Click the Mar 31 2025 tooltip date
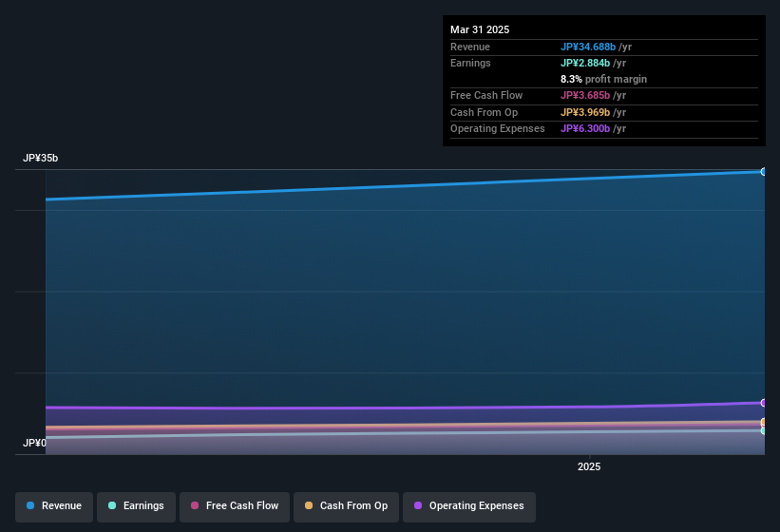780x532 pixels. pyautogui.click(x=480, y=29)
